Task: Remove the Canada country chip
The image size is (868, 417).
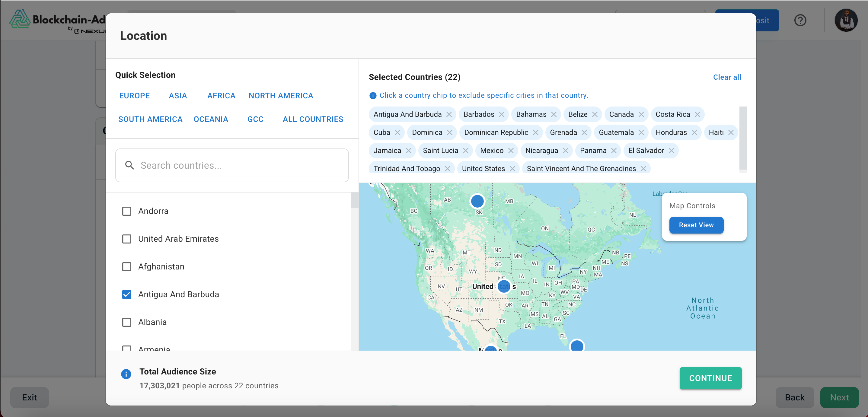Action: pos(641,115)
